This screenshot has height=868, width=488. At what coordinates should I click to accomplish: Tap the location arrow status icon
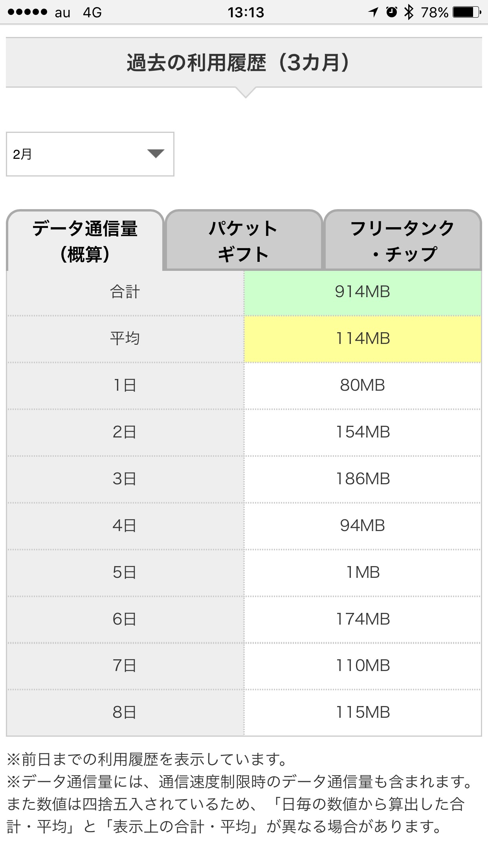click(373, 12)
